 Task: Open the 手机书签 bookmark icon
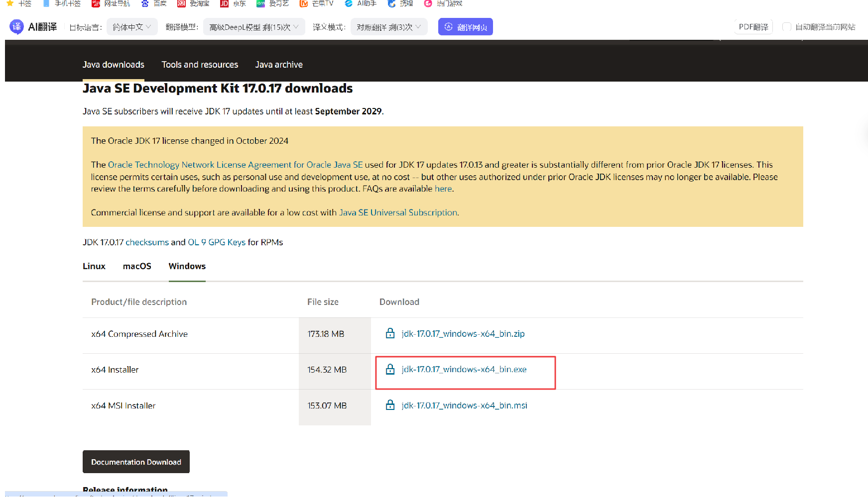(x=46, y=3)
